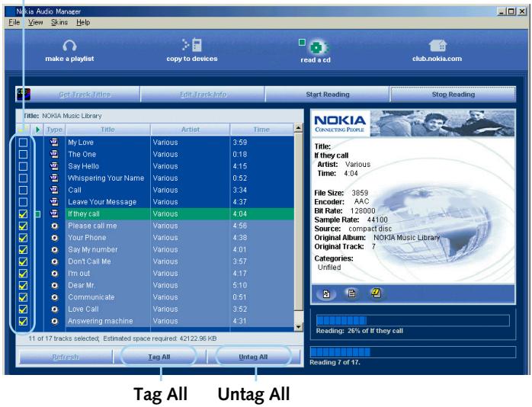Screen dimensions: 532x407
Task: Tick the checkbox for Call
Action: 23,190
